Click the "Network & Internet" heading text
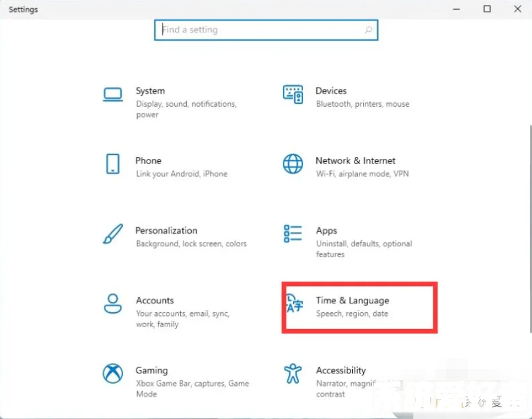Screen dimensions: 532x419 [355, 161]
